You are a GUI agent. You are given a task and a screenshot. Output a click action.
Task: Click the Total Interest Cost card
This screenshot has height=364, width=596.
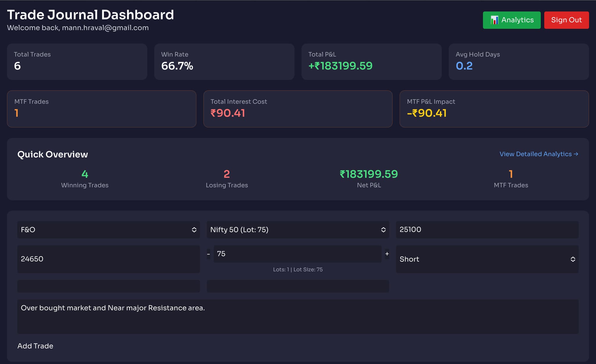click(298, 109)
